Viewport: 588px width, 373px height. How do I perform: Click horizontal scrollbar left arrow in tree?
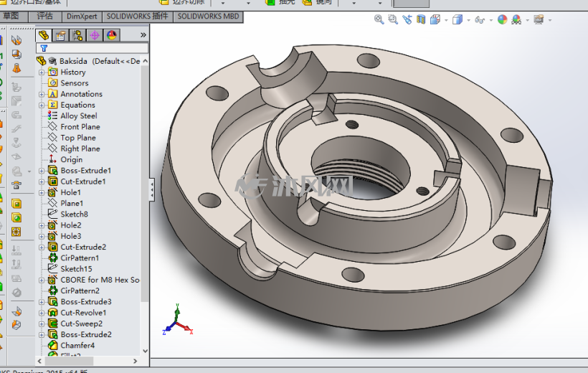point(39,361)
